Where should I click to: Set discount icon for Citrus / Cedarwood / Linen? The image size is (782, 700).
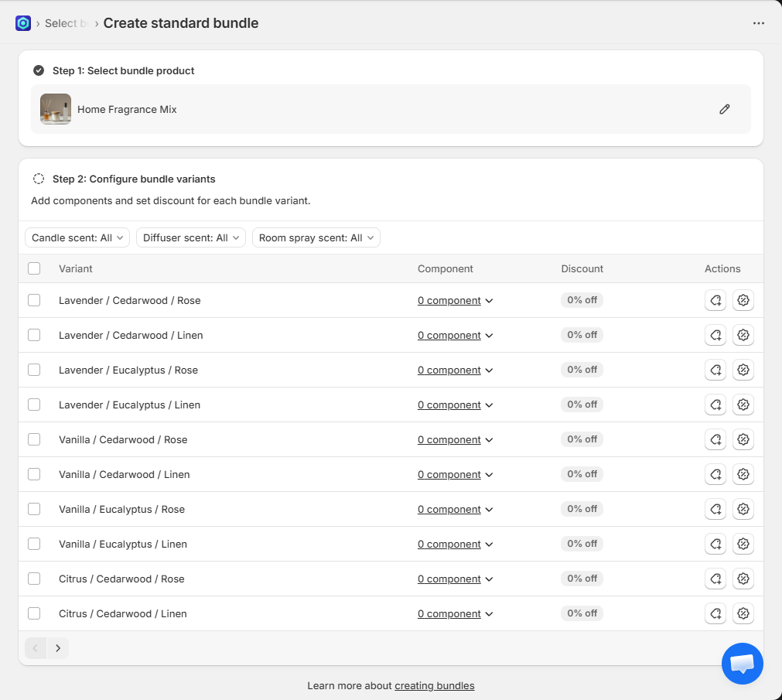743,613
